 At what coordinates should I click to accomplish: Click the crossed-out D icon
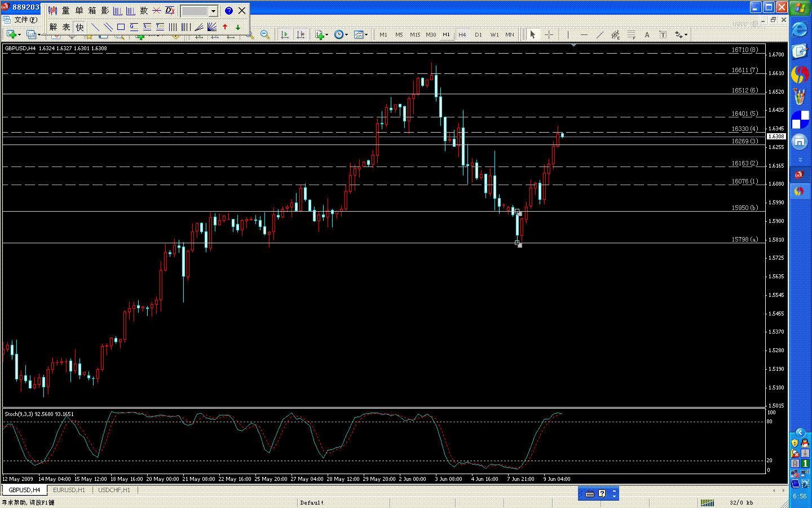point(170,11)
